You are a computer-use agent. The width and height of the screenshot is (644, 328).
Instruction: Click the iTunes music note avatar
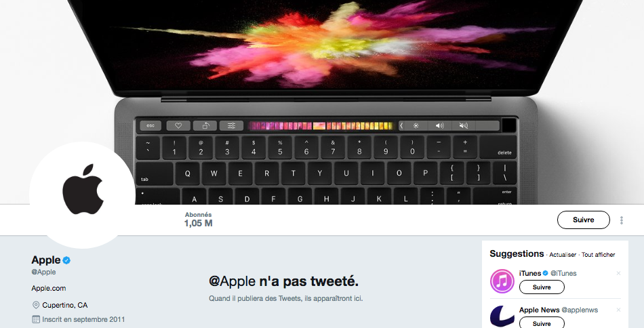coord(502,281)
